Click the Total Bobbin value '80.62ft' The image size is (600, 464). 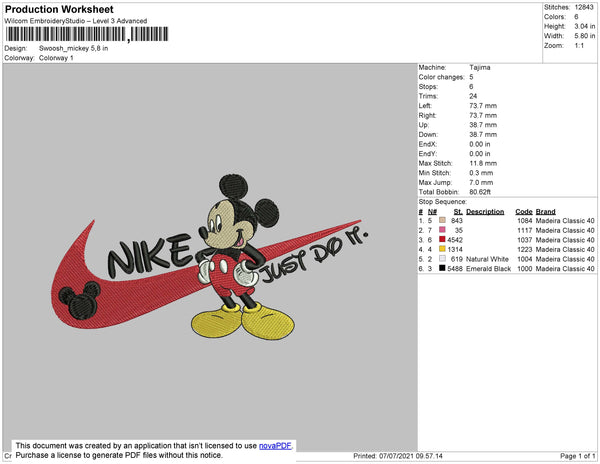(480, 192)
